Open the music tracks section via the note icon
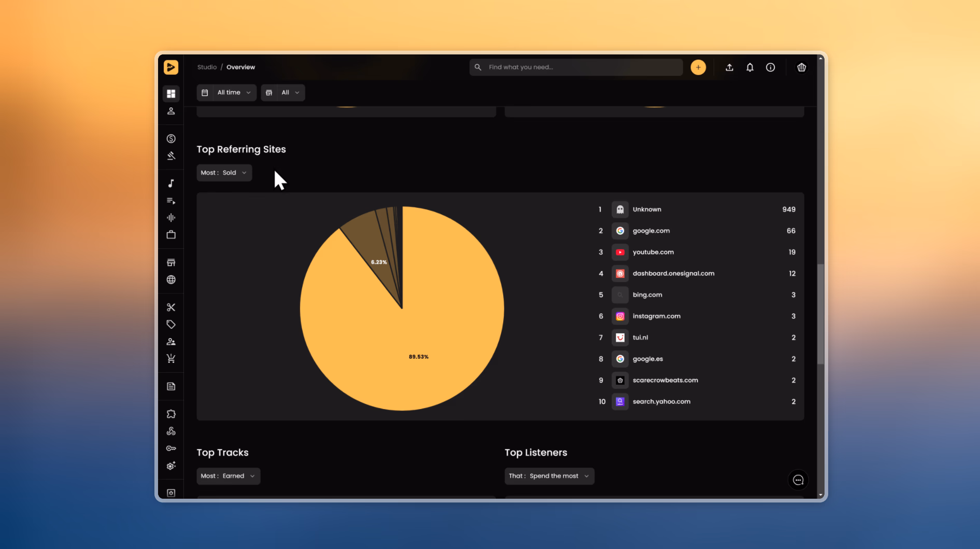 pyautogui.click(x=171, y=182)
